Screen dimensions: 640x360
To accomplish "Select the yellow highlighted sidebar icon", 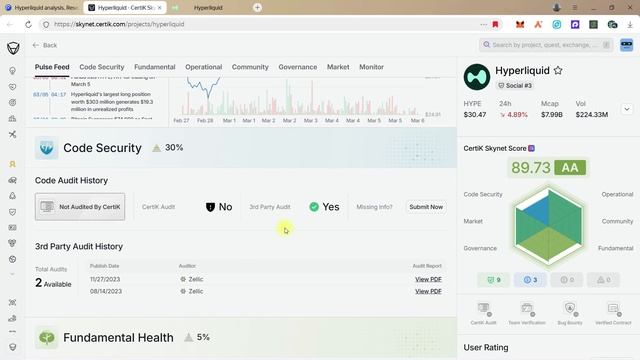I will (x=13, y=164).
